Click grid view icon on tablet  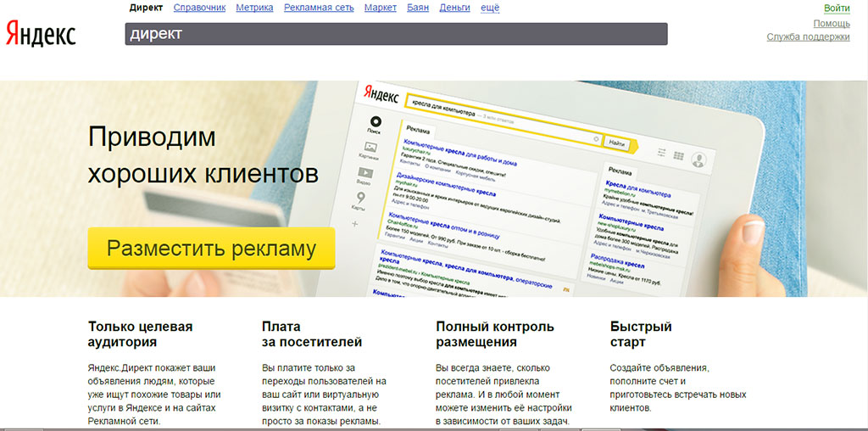pos(679,155)
